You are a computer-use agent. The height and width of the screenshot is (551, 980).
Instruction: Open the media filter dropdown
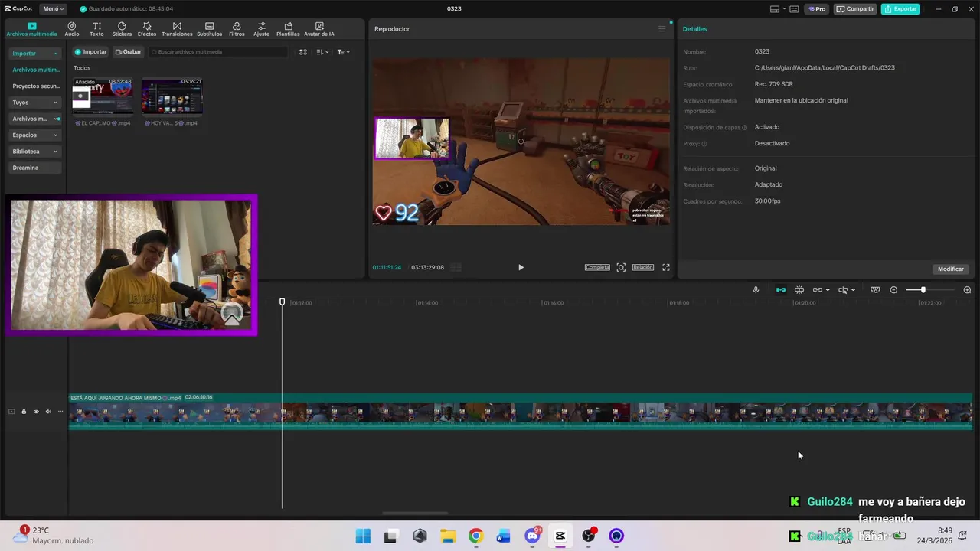pyautogui.click(x=343, y=52)
